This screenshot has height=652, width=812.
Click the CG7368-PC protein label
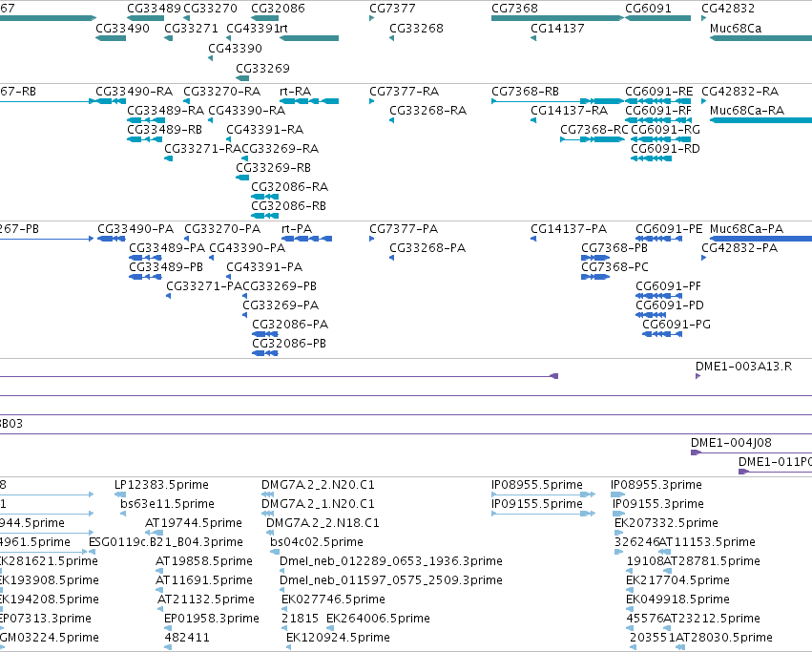(614, 267)
